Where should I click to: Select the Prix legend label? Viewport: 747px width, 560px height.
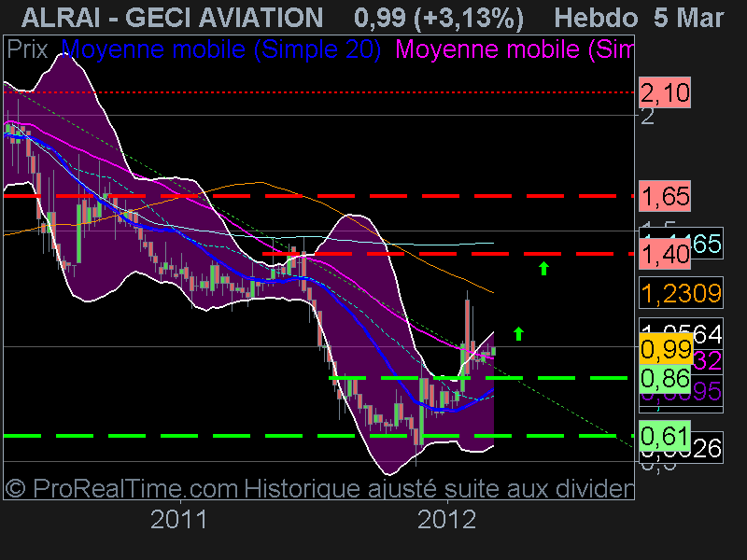(x=28, y=49)
